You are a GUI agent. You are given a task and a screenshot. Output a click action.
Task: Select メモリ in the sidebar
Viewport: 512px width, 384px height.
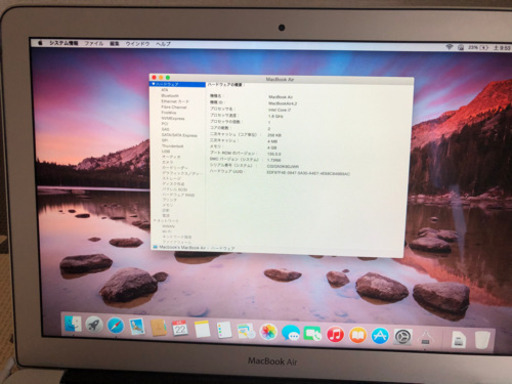[x=168, y=205]
